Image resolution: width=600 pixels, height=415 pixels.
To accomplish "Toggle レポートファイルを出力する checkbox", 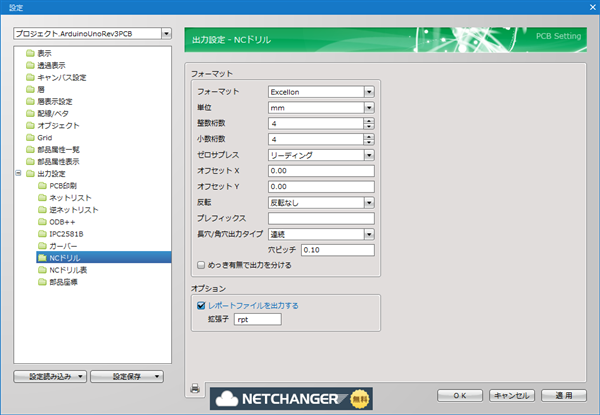I will pos(202,305).
